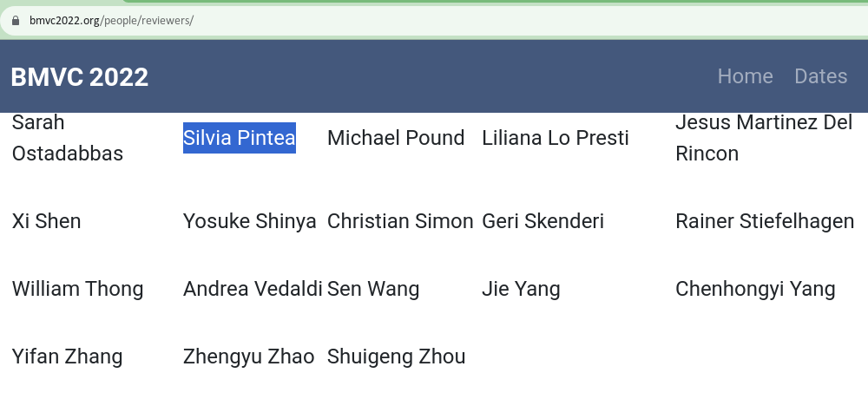The width and height of the screenshot is (868, 399).
Task: Select reviewer Michael Pound
Action: (396, 138)
